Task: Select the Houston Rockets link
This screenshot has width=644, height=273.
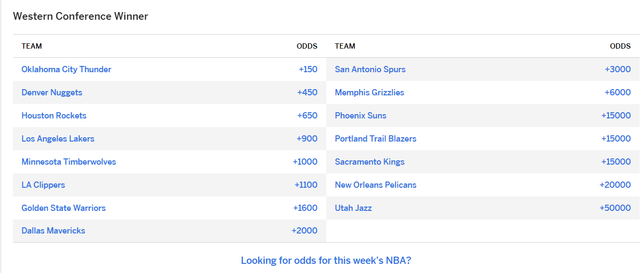Action: pyautogui.click(x=54, y=116)
